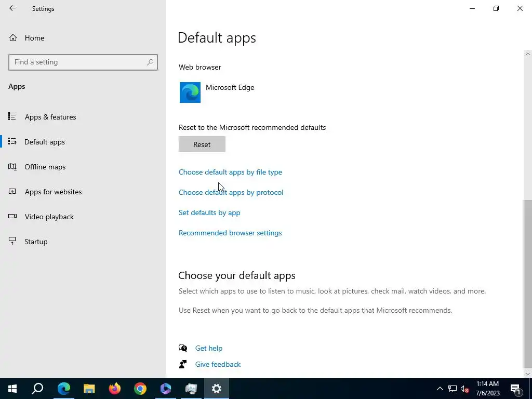
Task: Click the scrollbar down arrow
Action: click(528, 374)
